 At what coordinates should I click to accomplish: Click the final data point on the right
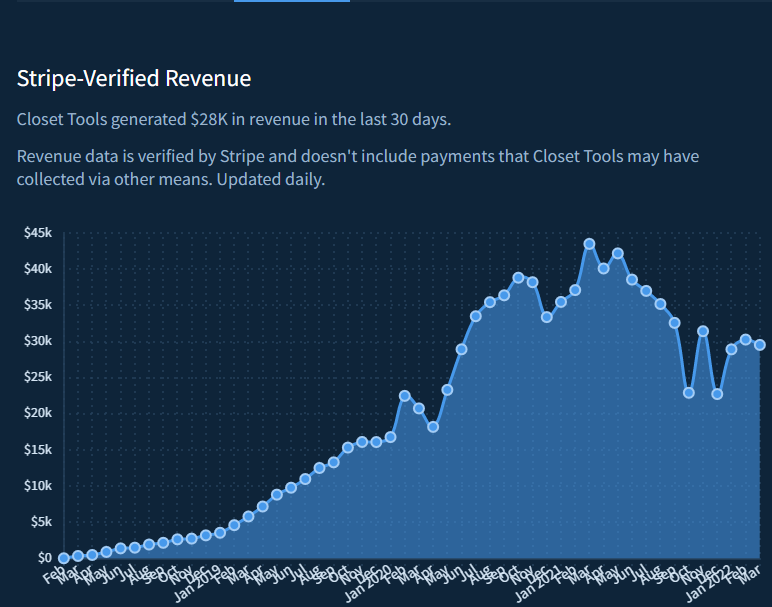760,345
